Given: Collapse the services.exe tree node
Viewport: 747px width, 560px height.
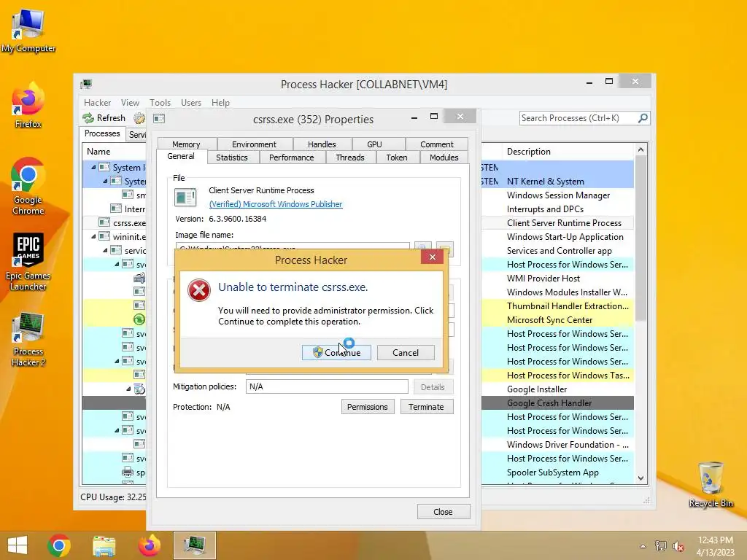Looking at the screenshot, I should tap(105, 251).
